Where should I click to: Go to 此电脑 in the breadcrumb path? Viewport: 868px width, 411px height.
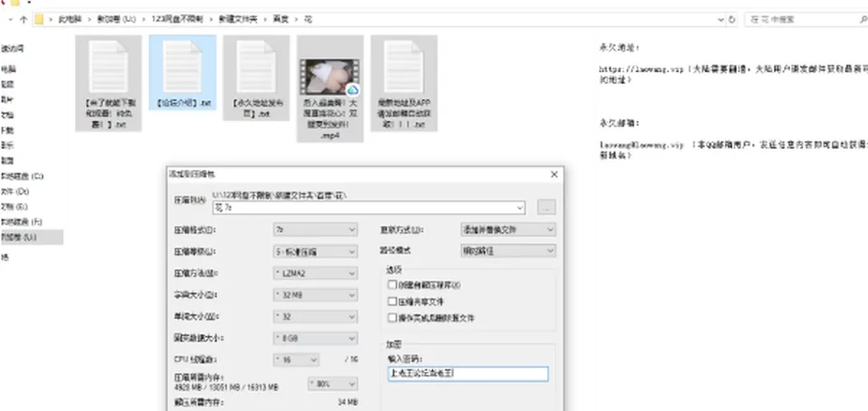[x=71, y=19]
